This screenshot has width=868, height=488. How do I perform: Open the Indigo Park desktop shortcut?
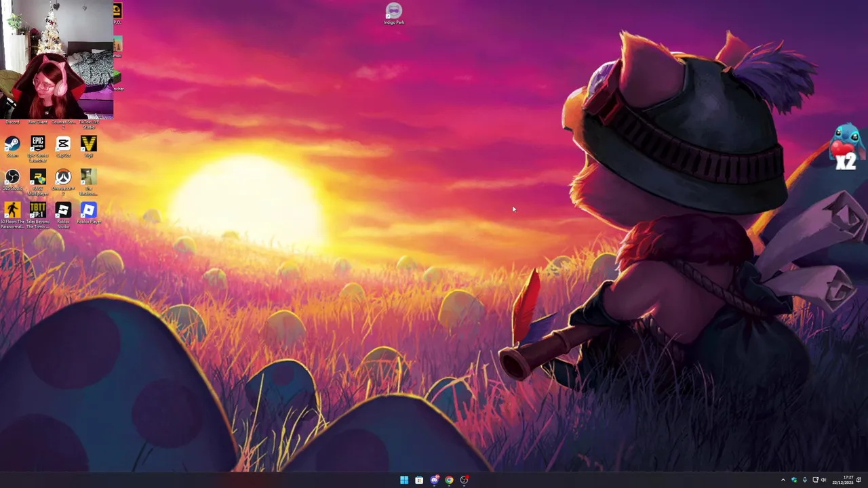tap(394, 14)
